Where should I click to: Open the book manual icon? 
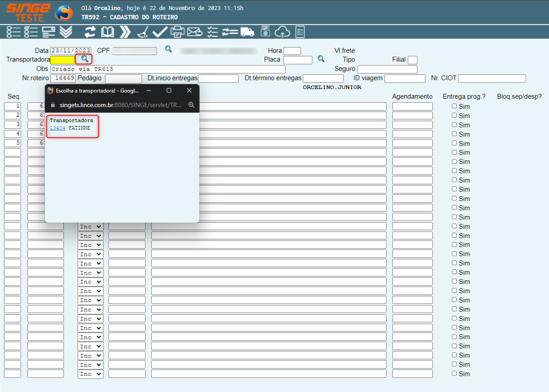107,32
